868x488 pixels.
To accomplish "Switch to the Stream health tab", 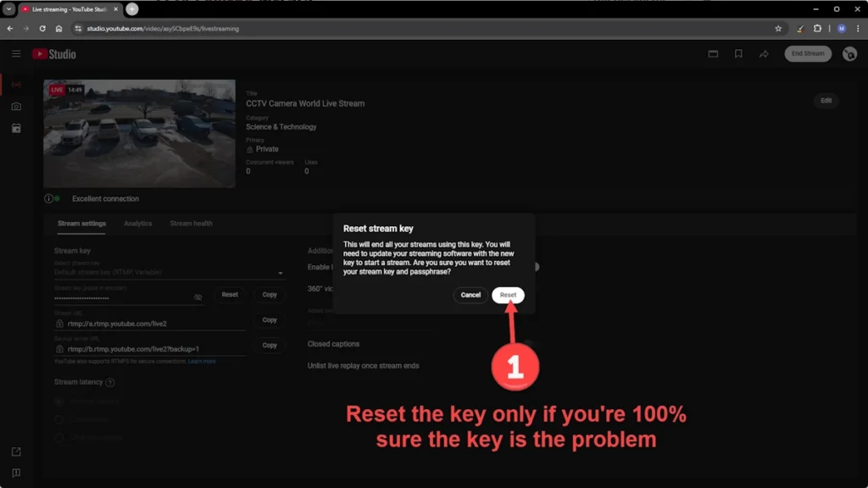I will click(191, 224).
